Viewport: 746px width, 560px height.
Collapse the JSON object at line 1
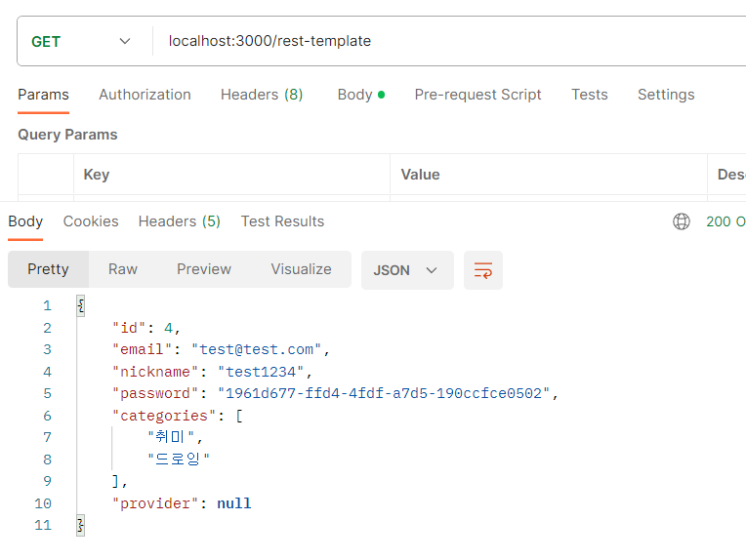(x=81, y=305)
